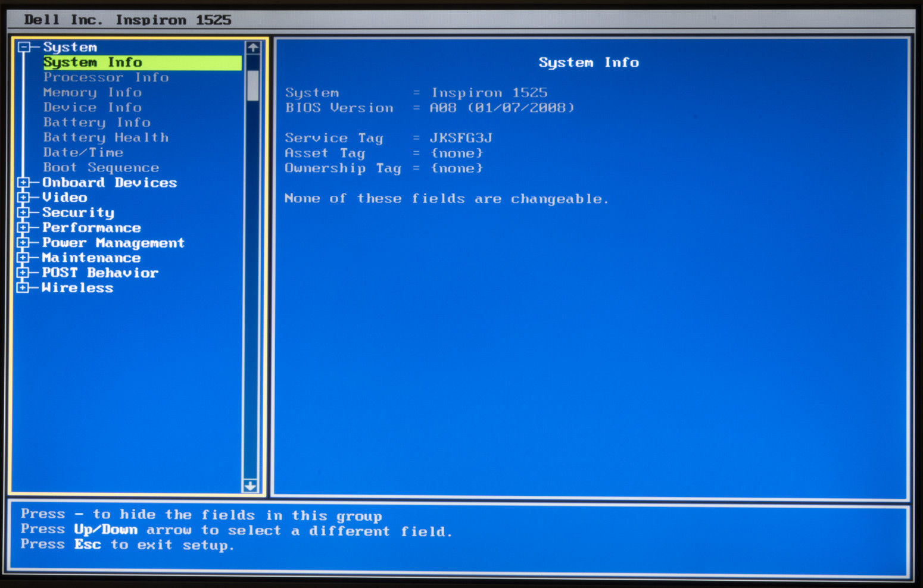Expand the Performance group
923x588 pixels.
point(23,227)
